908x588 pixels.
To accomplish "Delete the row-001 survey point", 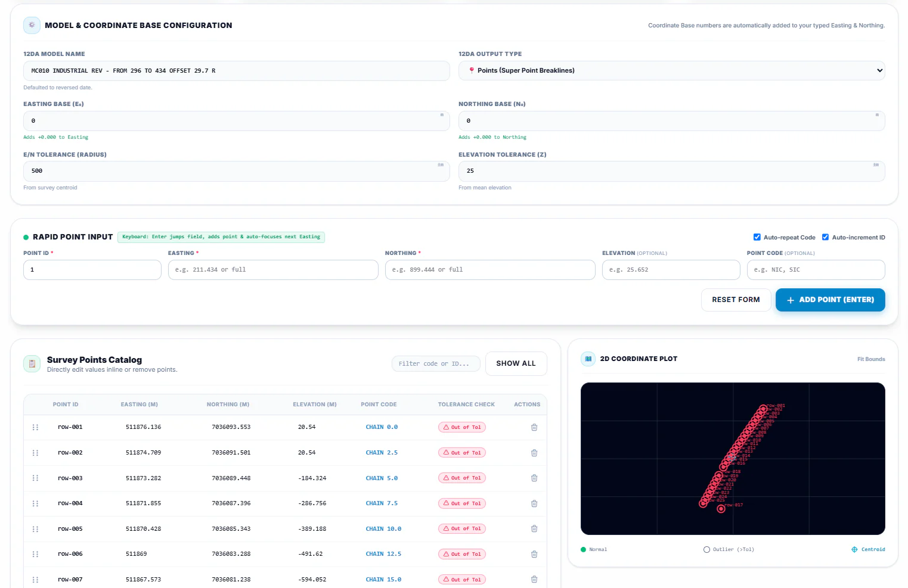I will point(534,427).
